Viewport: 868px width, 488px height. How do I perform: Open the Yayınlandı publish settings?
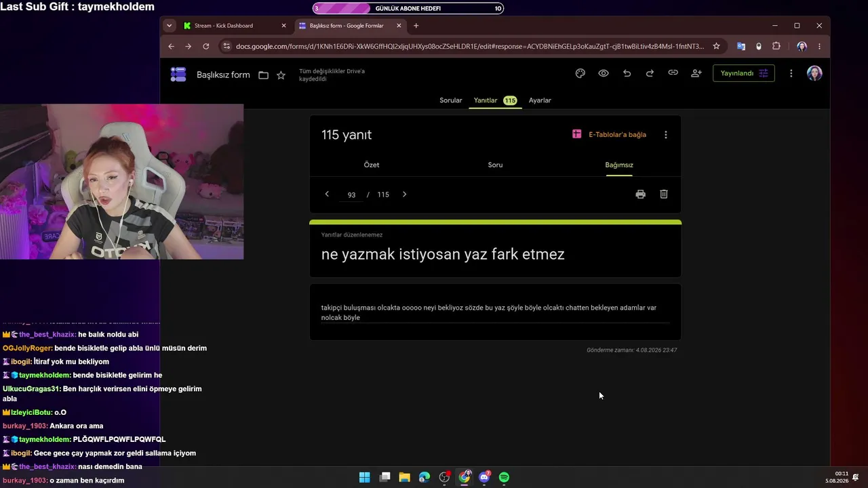[x=743, y=73]
